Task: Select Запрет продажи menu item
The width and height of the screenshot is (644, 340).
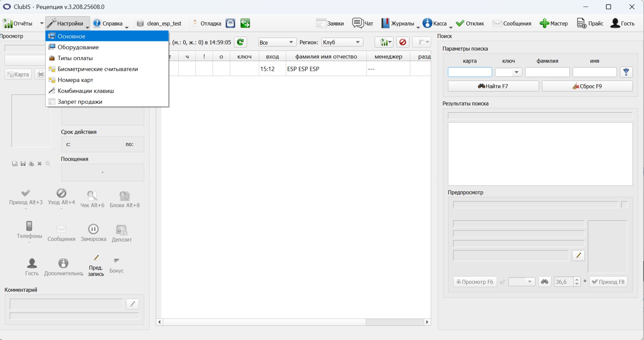Action: 107,101
